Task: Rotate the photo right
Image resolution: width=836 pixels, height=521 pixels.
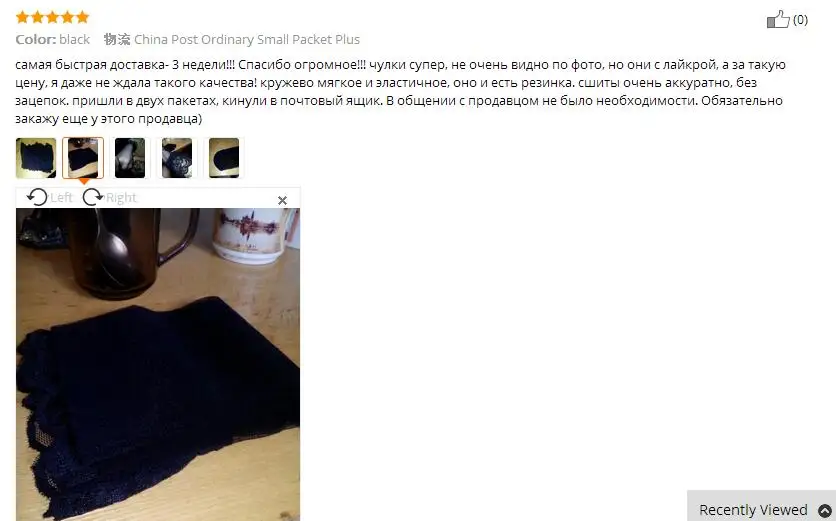Action: coord(93,197)
